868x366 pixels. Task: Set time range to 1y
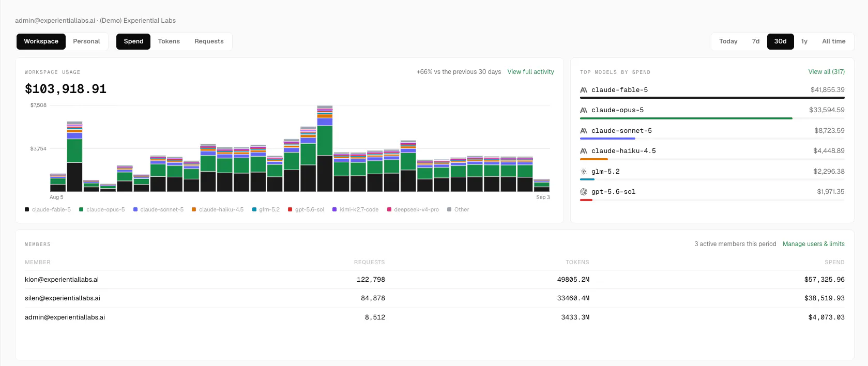click(804, 41)
